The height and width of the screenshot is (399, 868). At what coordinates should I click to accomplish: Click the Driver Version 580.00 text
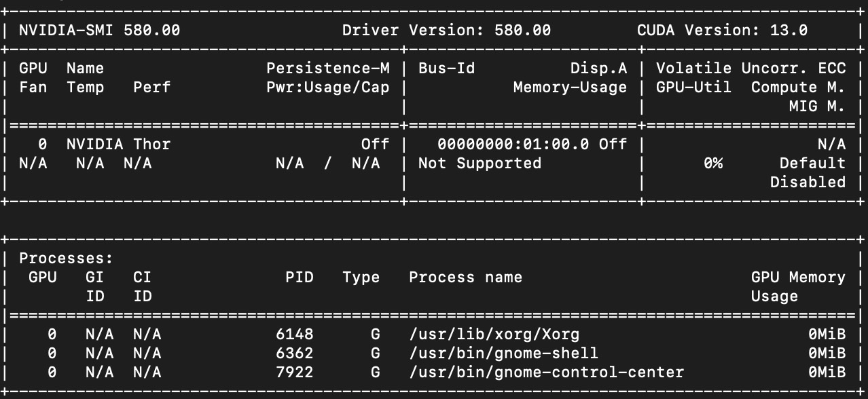[x=446, y=31]
